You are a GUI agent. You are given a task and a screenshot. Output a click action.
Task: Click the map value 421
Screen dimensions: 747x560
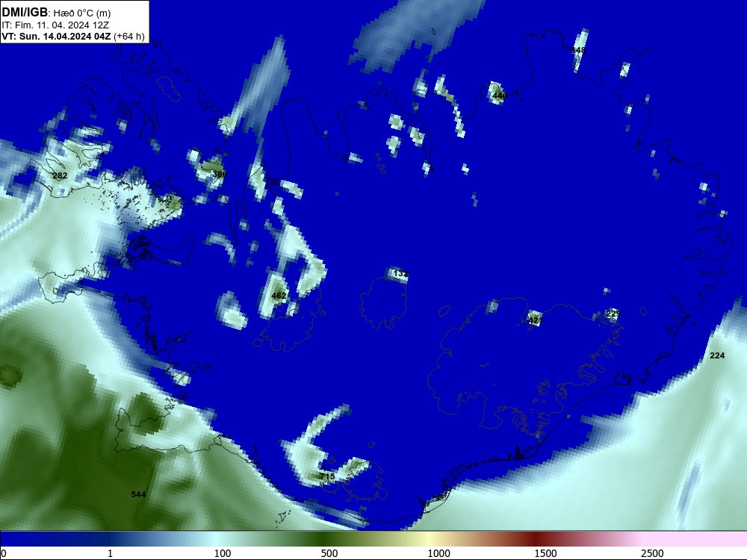536,320
